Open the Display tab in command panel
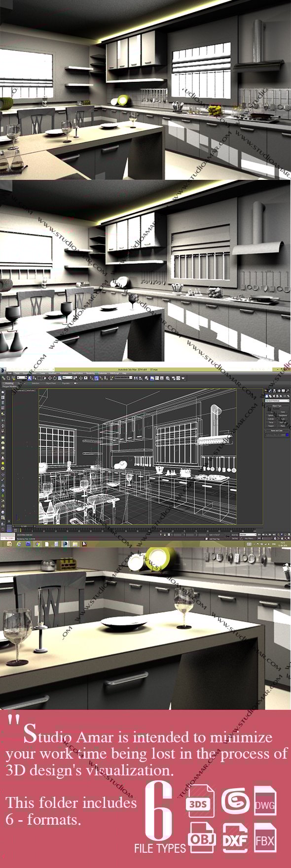 (x=283, y=391)
